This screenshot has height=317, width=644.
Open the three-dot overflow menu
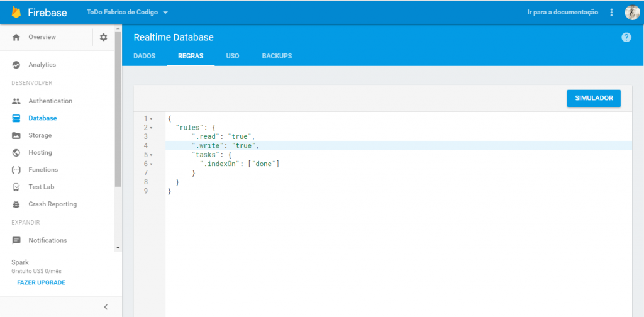coord(612,13)
